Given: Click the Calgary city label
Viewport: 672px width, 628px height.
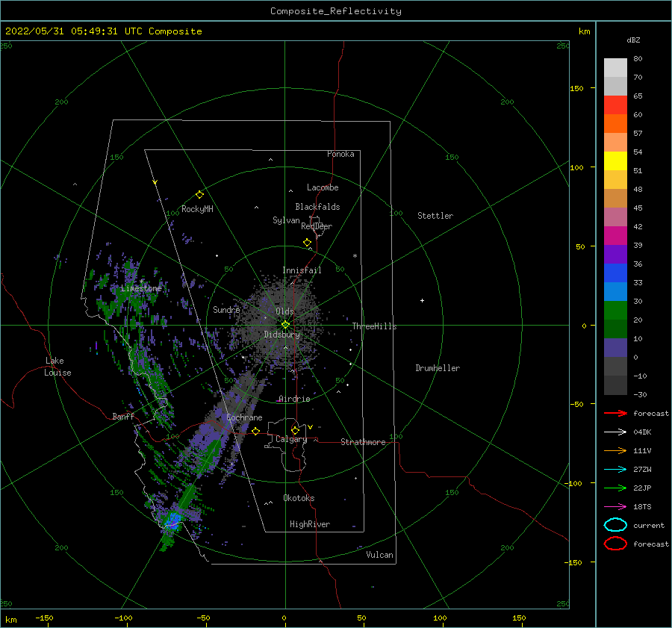Looking at the screenshot, I should point(291,439).
